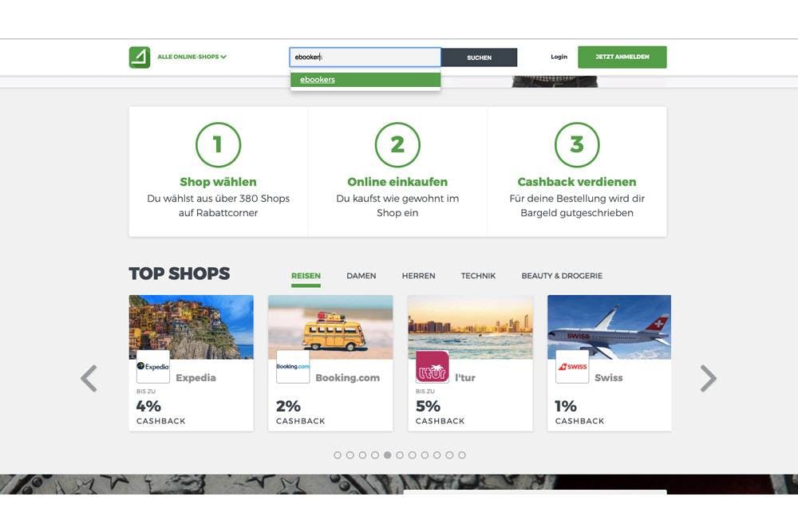
Task: Click the green Rabattcorner logo icon
Action: click(x=140, y=57)
